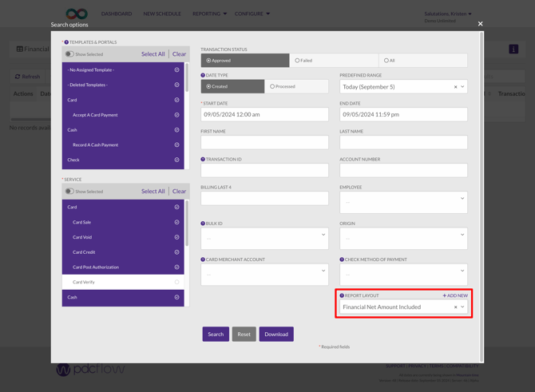Click the Reset button
Image resolution: width=535 pixels, height=392 pixels.
click(244, 334)
